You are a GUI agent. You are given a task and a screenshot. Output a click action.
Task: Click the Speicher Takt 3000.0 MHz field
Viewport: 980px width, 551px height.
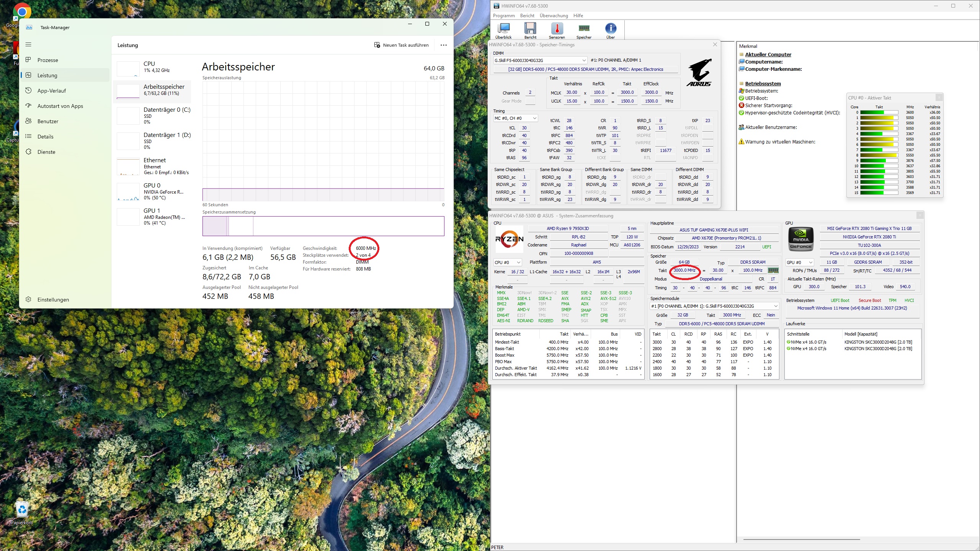(684, 271)
